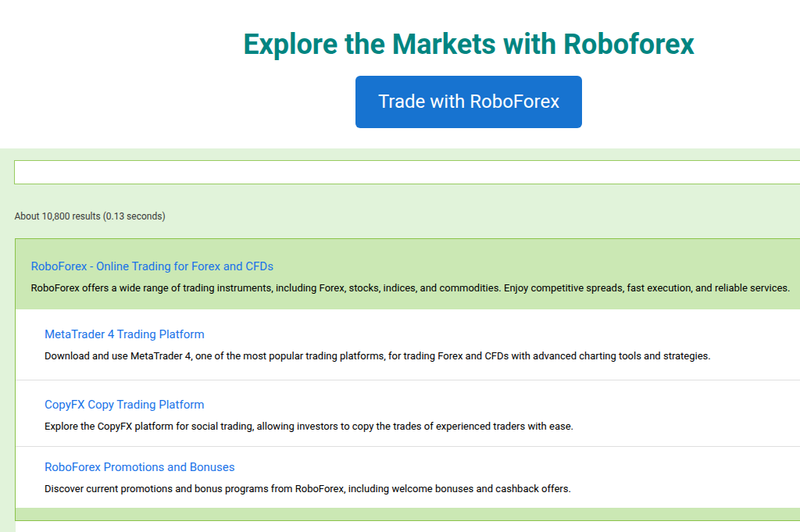Open the RoboForex Online Trading for Forex link
Viewport: 800px width, 532px height.
pos(152,266)
